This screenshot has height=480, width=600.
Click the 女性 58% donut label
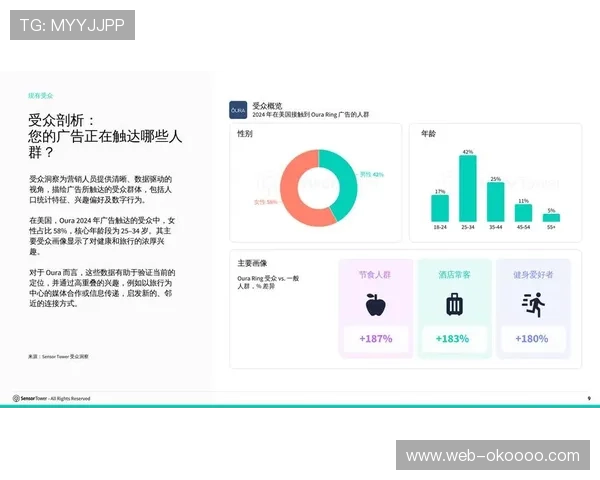(x=266, y=202)
